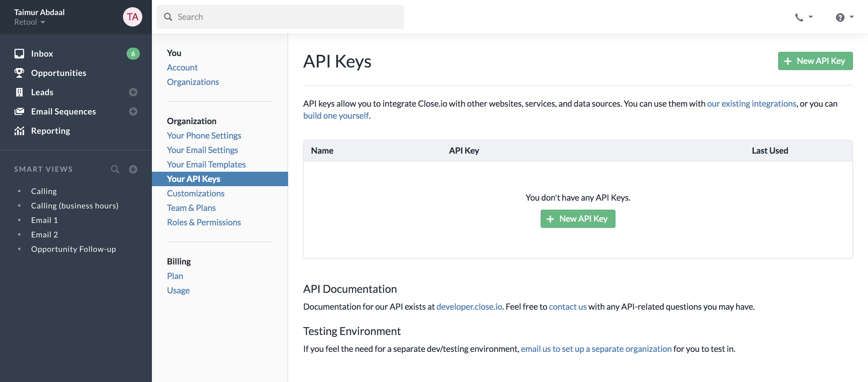The height and width of the screenshot is (382, 868).
Task: Click the Opportunities trophy icon
Action: (19, 73)
